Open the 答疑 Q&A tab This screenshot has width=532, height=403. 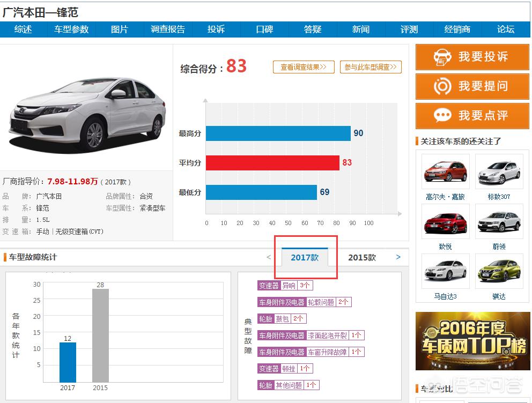(313, 29)
